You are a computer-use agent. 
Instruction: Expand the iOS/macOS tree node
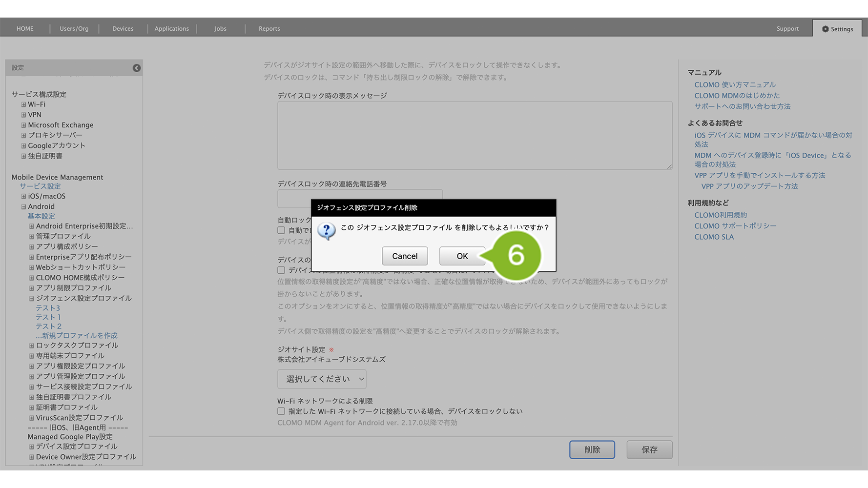23,196
